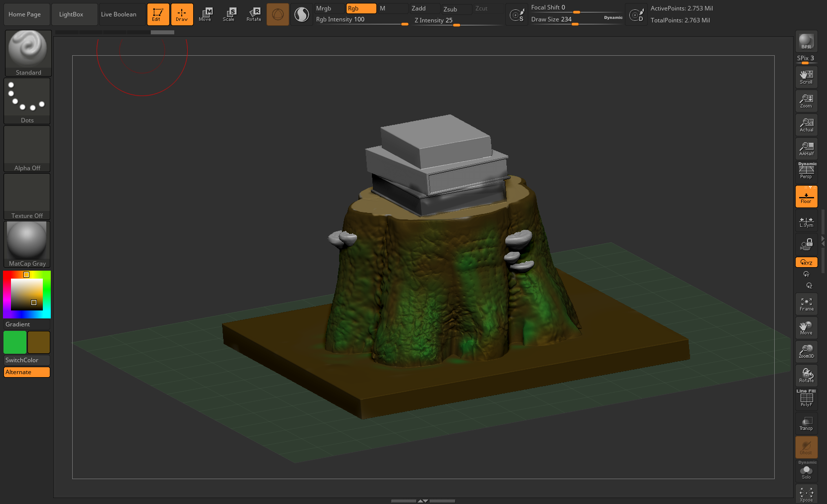The image size is (827, 504).
Task: Enable Transp transparency mode
Action: click(x=806, y=423)
